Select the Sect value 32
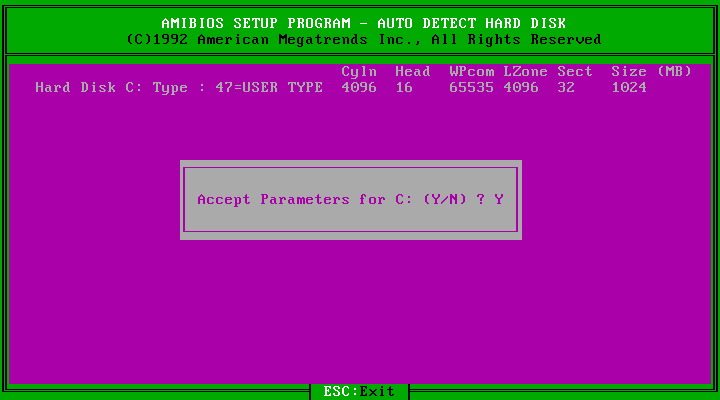 point(566,87)
